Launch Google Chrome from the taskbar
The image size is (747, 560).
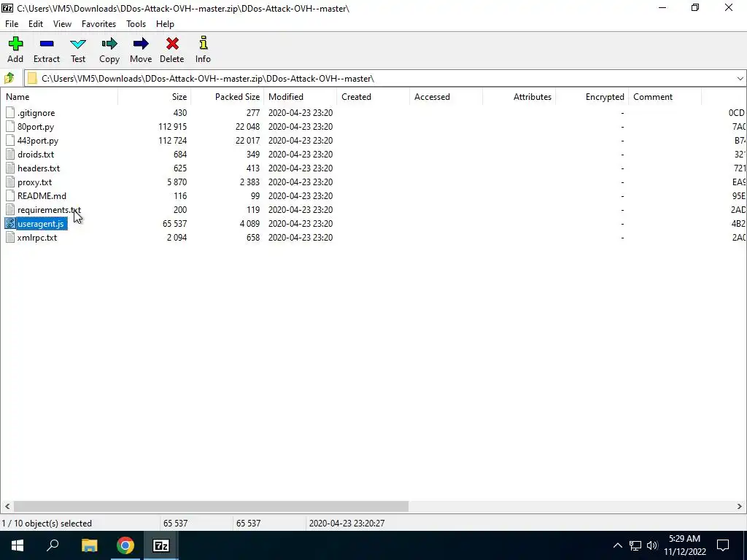pos(125,545)
